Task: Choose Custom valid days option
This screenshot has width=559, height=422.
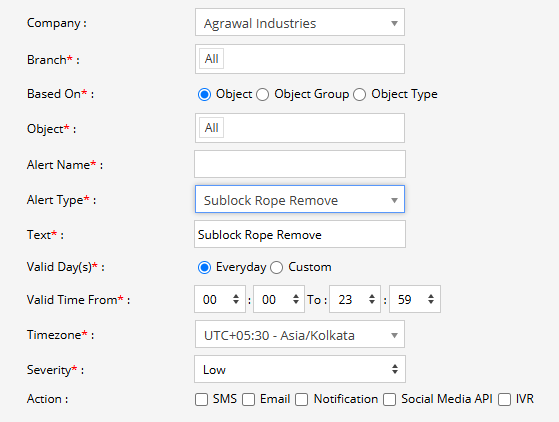Action: [277, 267]
